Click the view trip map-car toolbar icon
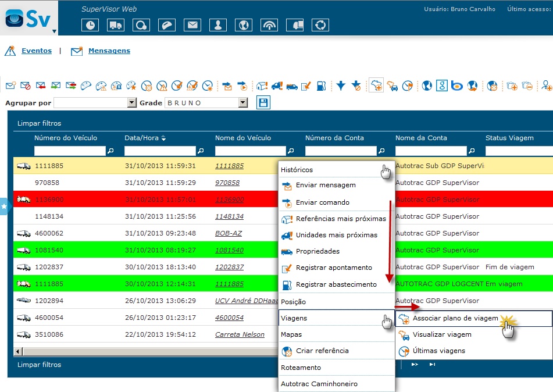 [392, 85]
